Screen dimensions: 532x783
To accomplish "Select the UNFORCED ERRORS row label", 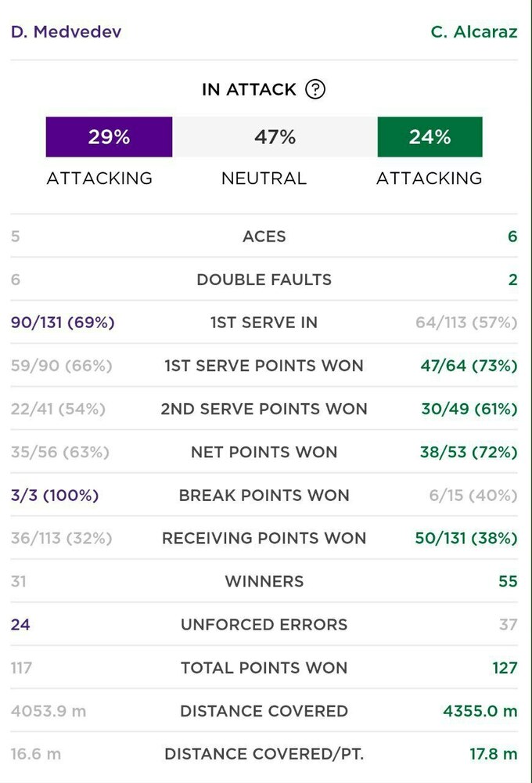I will 264,624.
